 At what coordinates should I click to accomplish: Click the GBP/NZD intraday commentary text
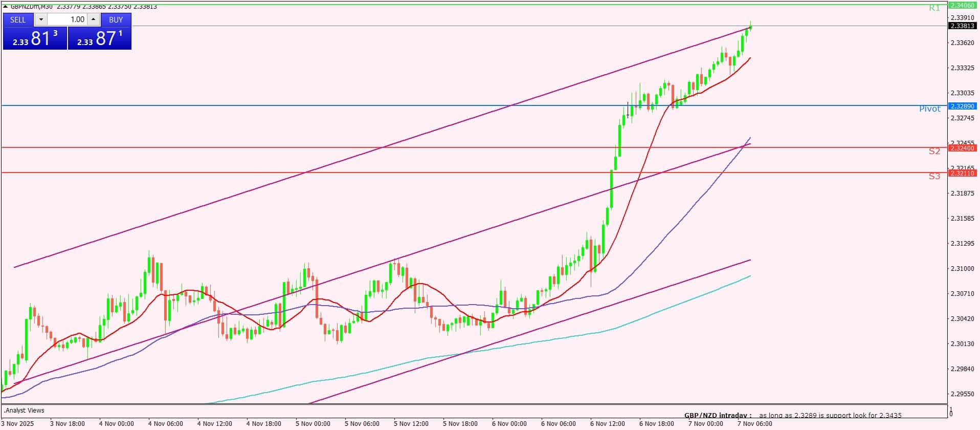793,416
